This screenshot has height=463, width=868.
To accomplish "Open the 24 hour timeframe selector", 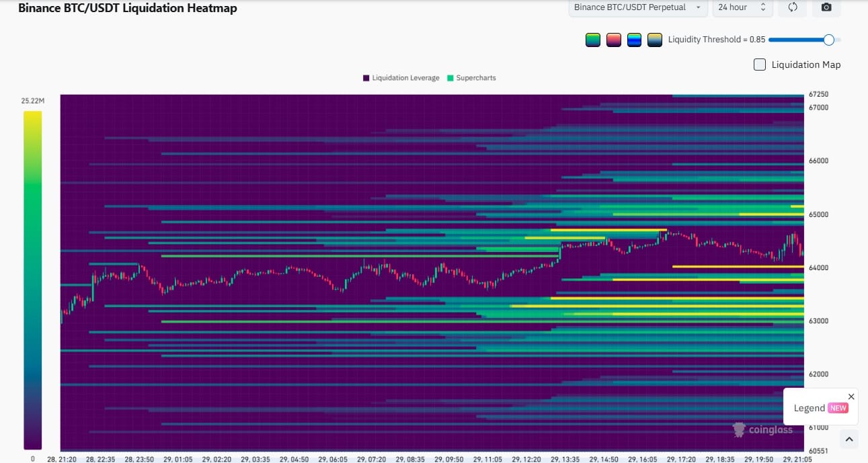I will click(x=742, y=7).
